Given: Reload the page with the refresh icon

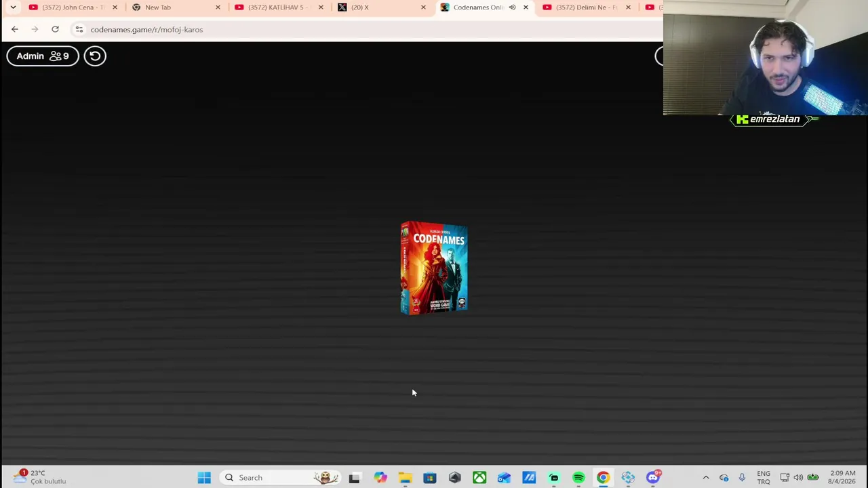Looking at the screenshot, I should 55,29.
